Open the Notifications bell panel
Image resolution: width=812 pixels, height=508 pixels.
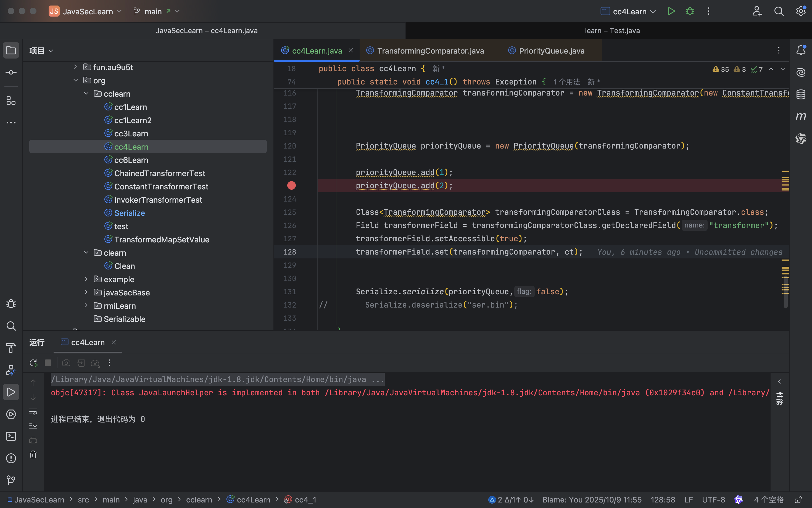pos(801,51)
